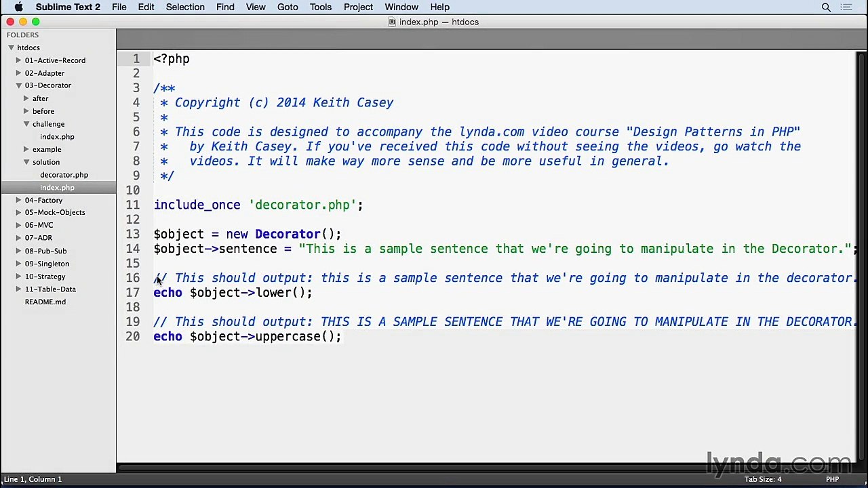
Task: Select the 04-Factory folder name
Action: (43, 200)
